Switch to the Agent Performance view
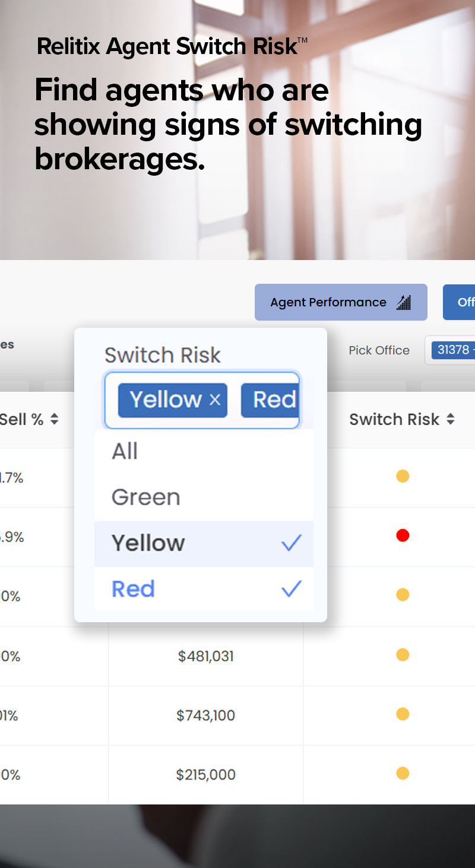 coord(341,302)
